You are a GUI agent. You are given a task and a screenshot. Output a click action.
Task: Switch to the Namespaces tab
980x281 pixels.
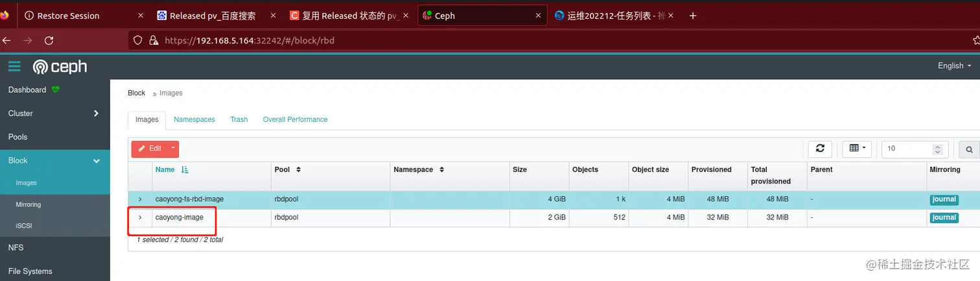click(194, 119)
